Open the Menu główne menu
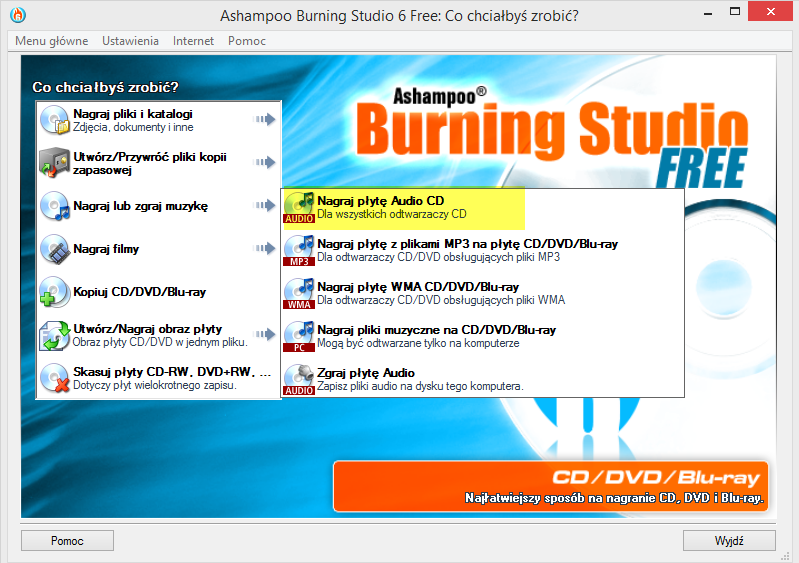This screenshot has height=563, width=799. click(x=51, y=41)
